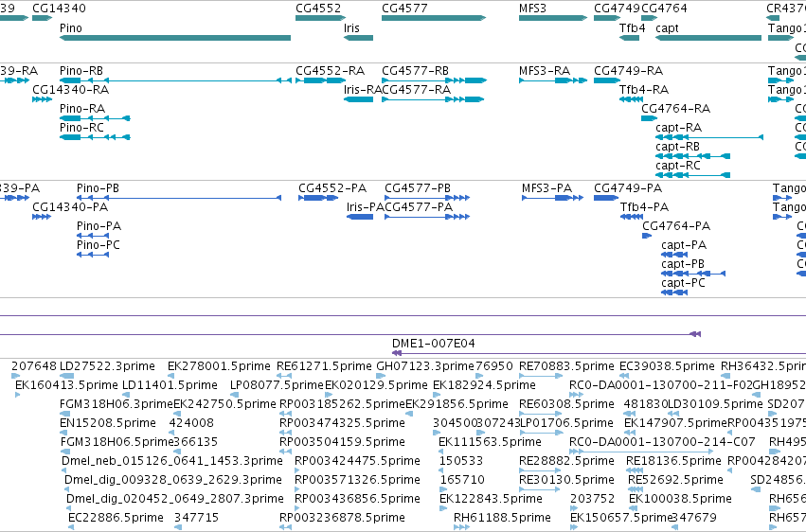Select the CG4749-RA transcript
Viewport: 806px width, 532px height.
[607, 80]
